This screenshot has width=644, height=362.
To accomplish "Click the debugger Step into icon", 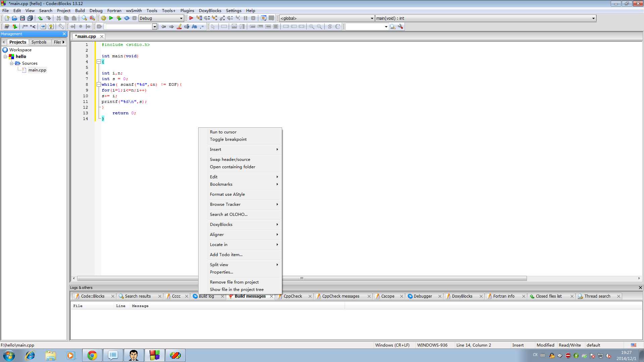I will tap(215, 18).
